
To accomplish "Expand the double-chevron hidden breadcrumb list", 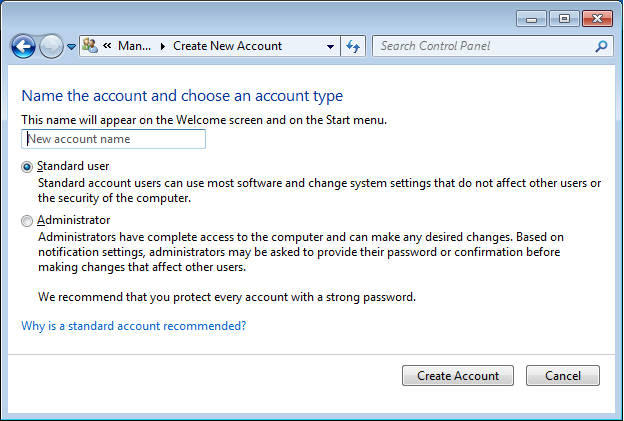I will pyautogui.click(x=106, y=46).
